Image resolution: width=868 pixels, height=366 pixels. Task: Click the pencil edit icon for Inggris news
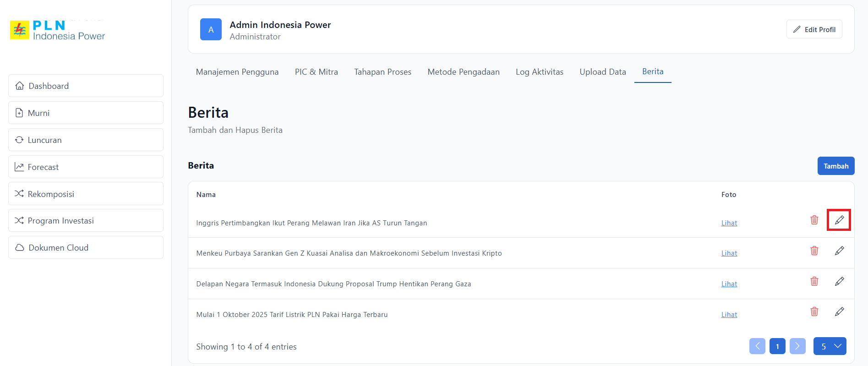point(839,220)
